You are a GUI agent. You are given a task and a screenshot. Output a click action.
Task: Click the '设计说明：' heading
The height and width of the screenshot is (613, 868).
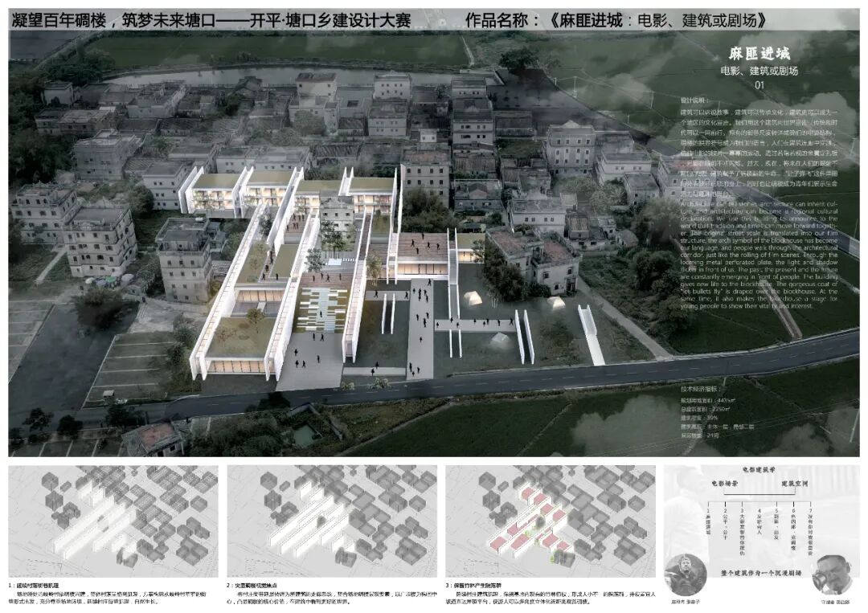694,100
